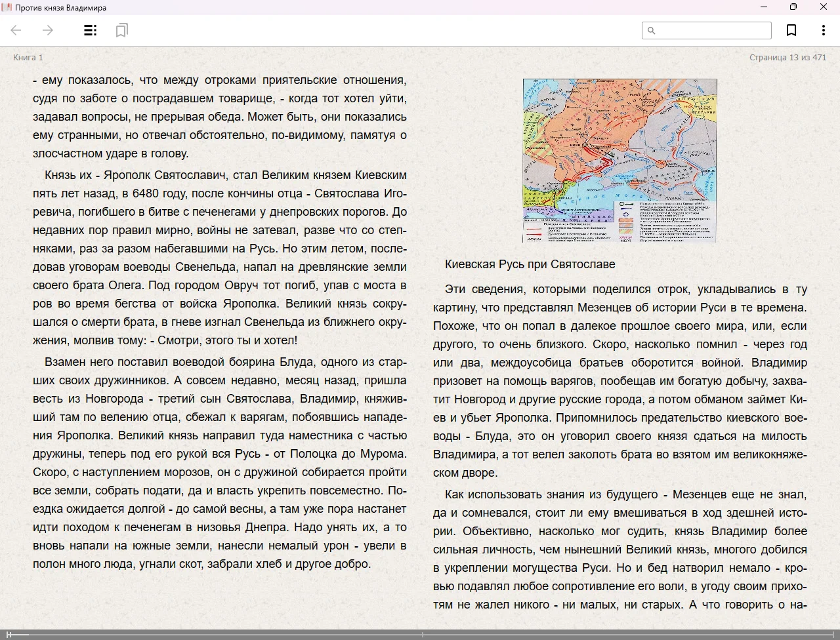
Task: Close the book reader window
Action: coord(824,7)
